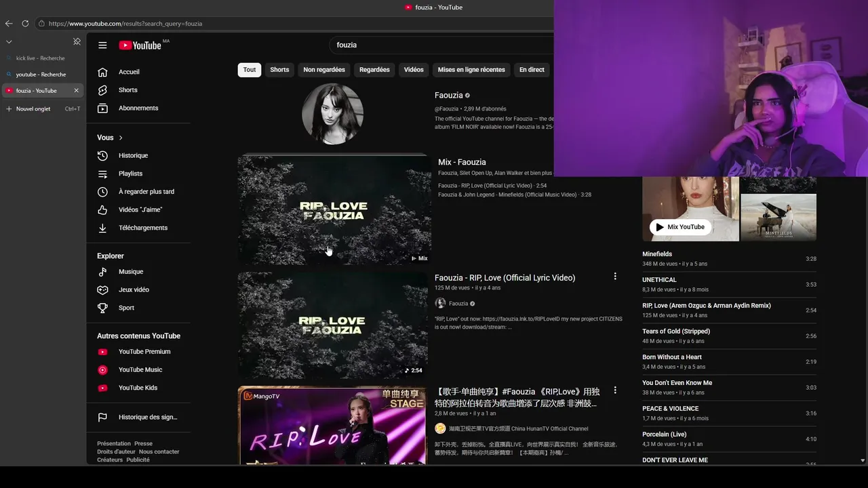Select the En direct filter chip
The height and width of the screenshot is (488, 868).
(x=532, y=70)
